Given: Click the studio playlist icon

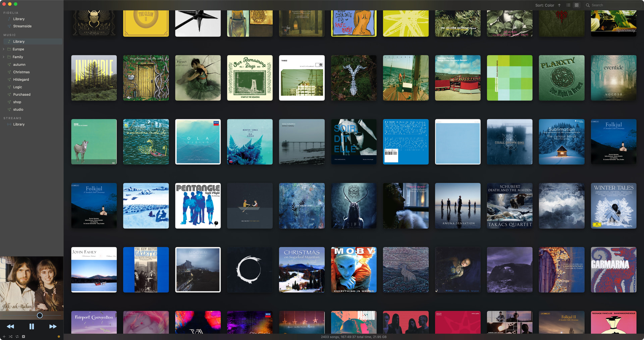Looking at the screenshot, I should (9, 110).
